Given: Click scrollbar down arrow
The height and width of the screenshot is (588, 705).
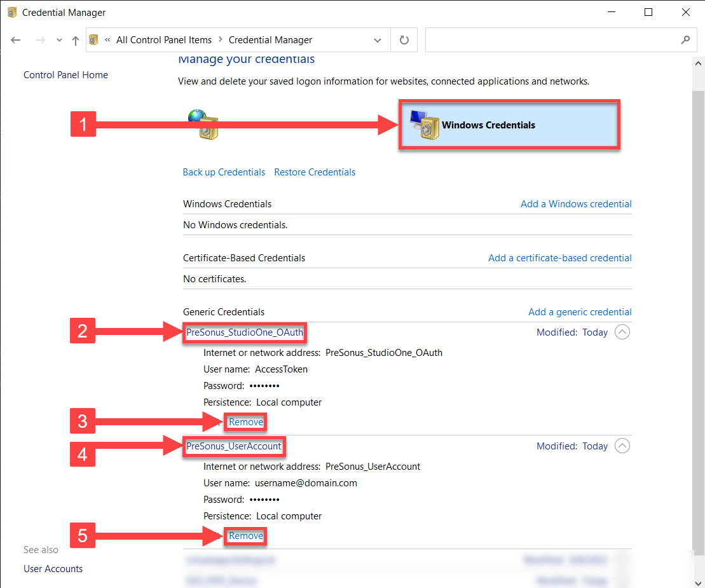Looking at the screenshot, I should [698, 583].
